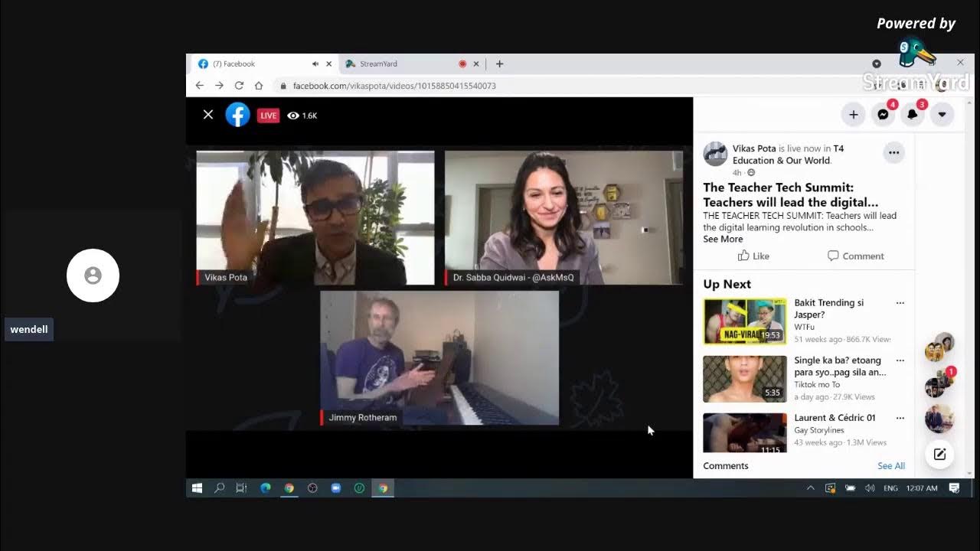
Task: Click the WTFu page name
Action: 805,327
